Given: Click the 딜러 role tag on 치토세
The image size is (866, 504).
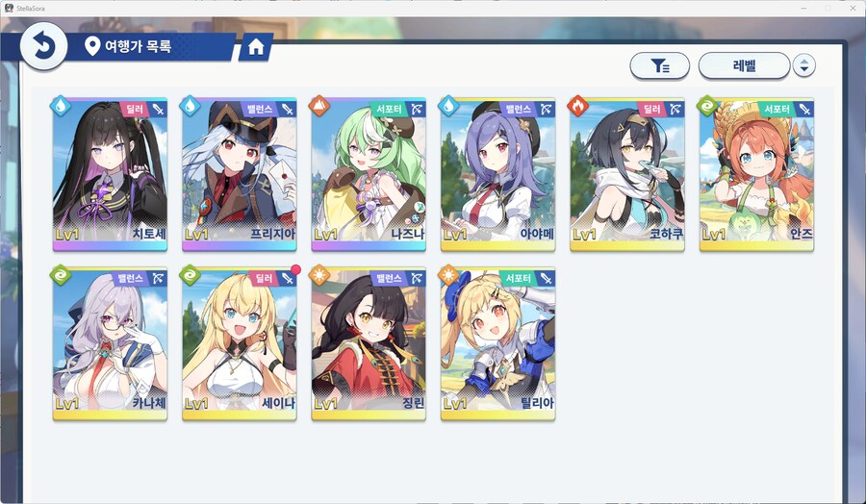Looking at the screenshot, I should [134, 110].
